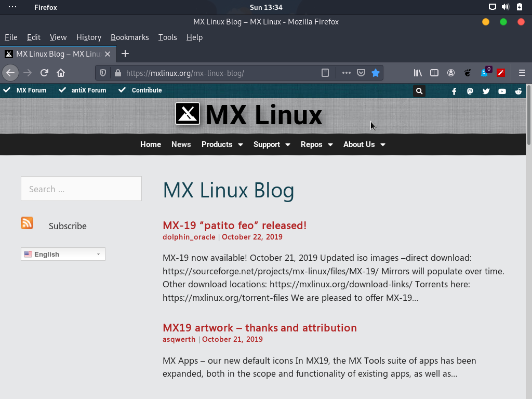Open the GNOME Activities dots
This screenshot has width=532, height=399.
(x=12, y=7)
